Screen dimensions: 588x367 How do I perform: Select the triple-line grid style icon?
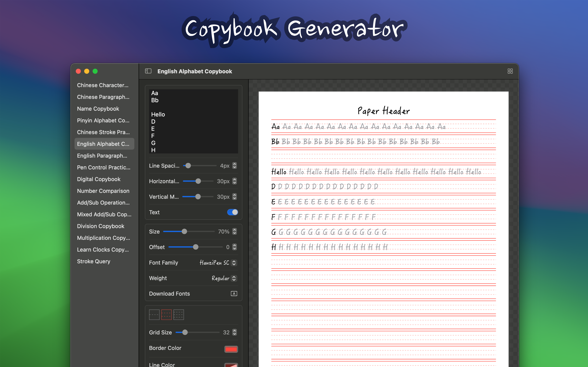(x=179, y=314)
